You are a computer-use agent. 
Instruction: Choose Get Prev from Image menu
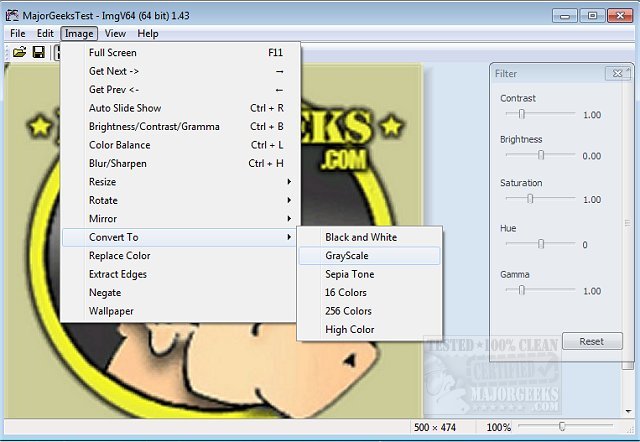click(x=181, y=89)
